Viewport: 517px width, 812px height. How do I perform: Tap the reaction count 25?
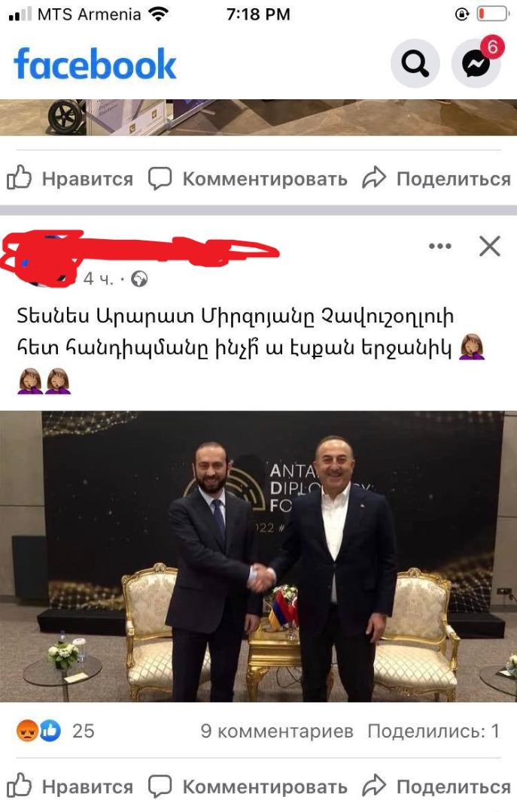point(83,731)
